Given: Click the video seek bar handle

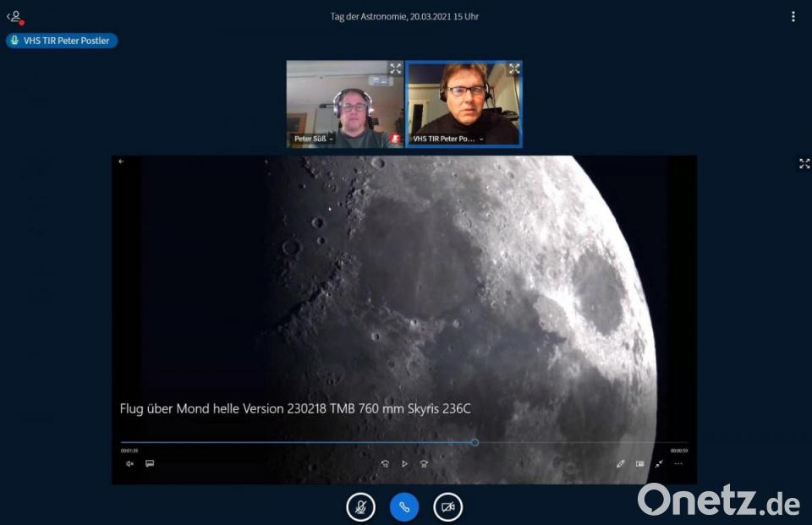Looking at the screenshot, I should tap(475, 442).
